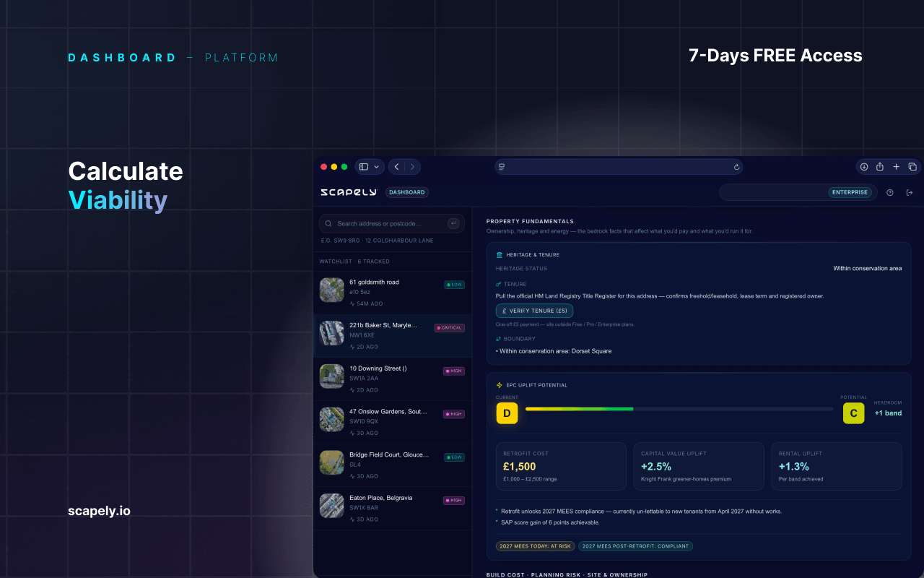924x578 pixels.
Task: Click the current EPC band D swatch
Action: (507, 413)
